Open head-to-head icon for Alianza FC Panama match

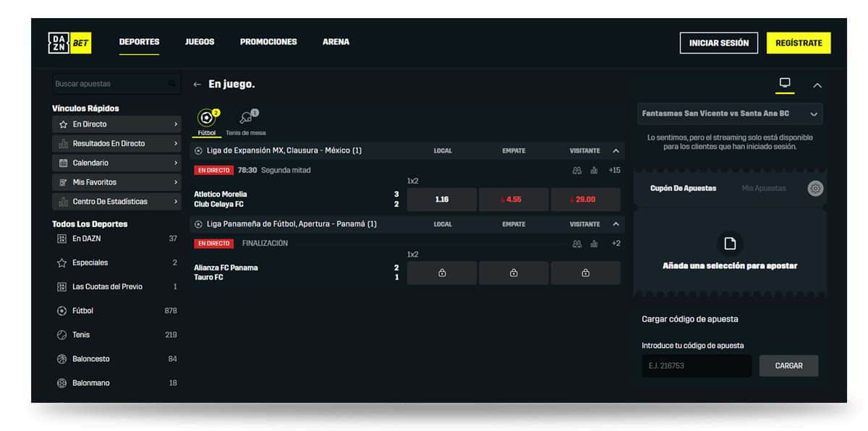click(x=576, y=244)
